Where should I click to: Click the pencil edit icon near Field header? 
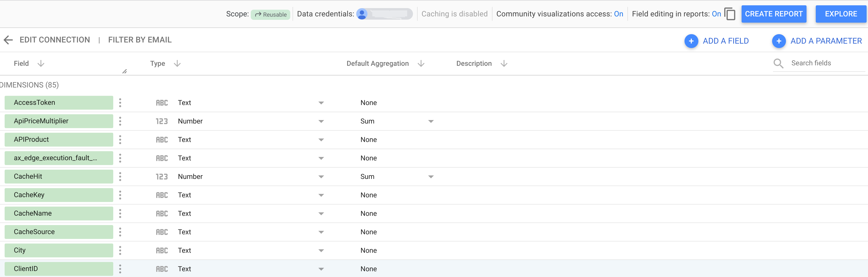125,71
